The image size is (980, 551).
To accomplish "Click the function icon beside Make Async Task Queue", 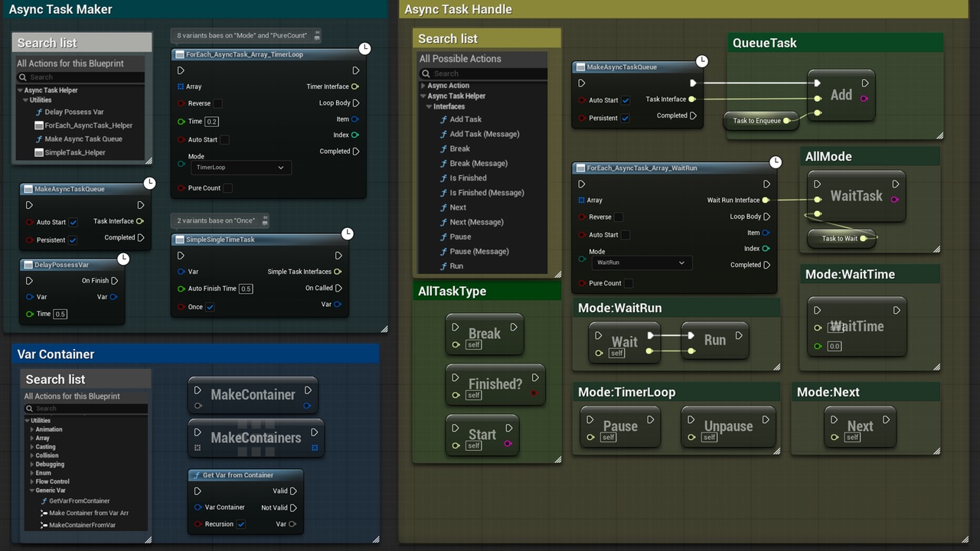I will [39, 139].
